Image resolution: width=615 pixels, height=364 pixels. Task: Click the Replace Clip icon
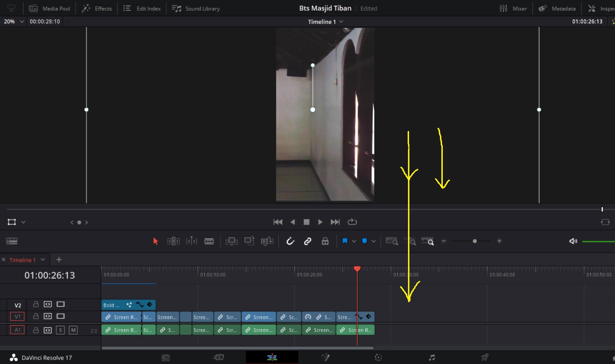click(267, 241)
